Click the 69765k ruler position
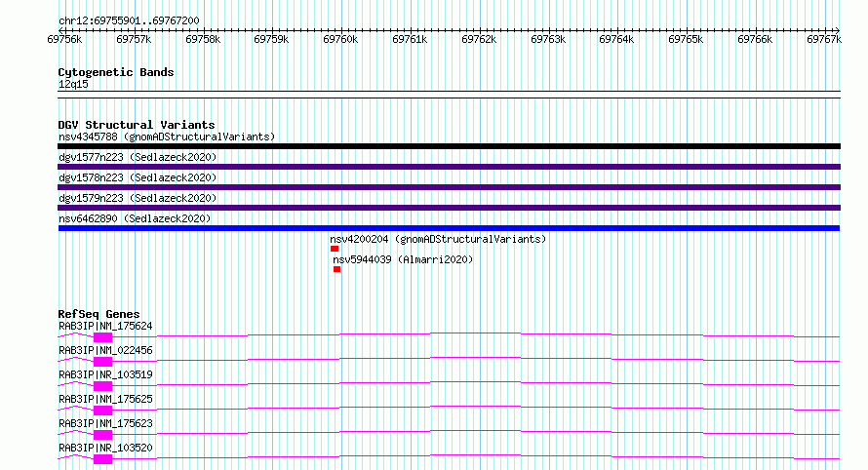The width and height of the screenshot is (868, 470). [686, 39]
